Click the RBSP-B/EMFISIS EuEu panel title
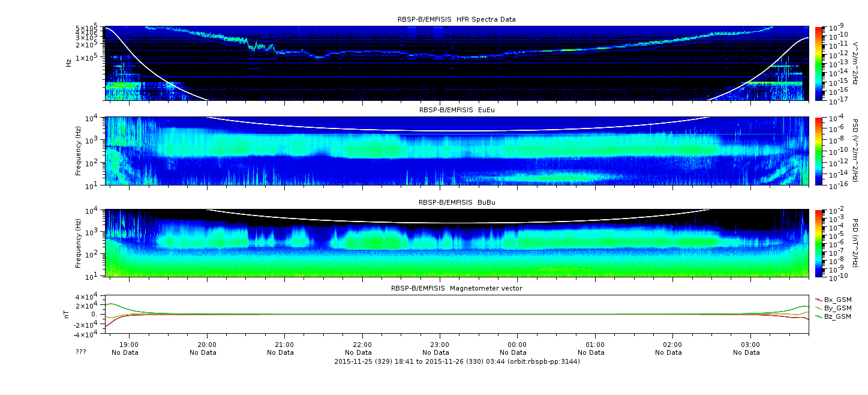868x395 pixels. (x=456, y=110)
